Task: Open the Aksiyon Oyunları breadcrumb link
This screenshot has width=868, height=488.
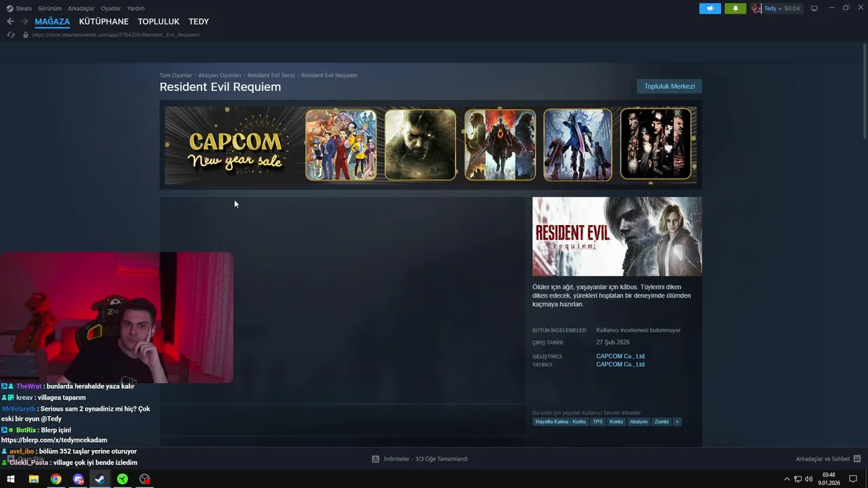Action: point(220,75)
